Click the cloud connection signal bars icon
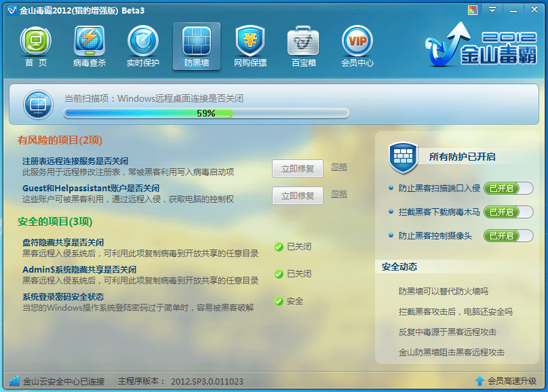548x392 pixels. click(14, 381)
